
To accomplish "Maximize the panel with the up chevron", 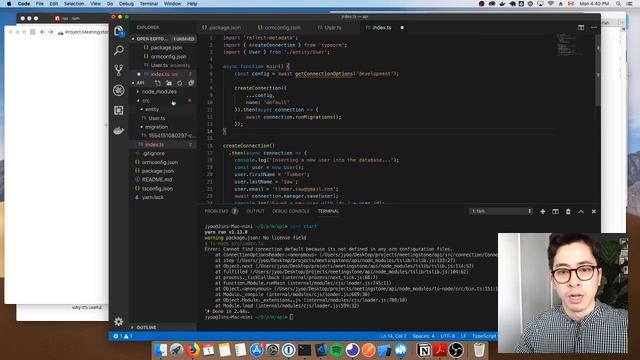I will tap(581, 211).
